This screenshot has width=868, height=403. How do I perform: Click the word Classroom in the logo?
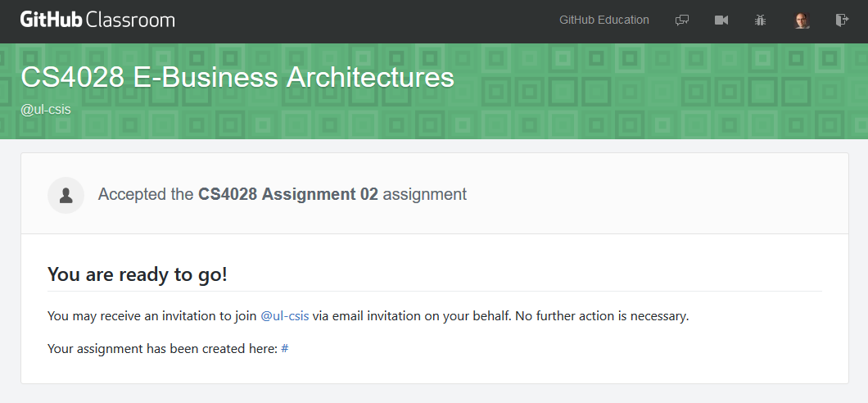click(131, 20)
